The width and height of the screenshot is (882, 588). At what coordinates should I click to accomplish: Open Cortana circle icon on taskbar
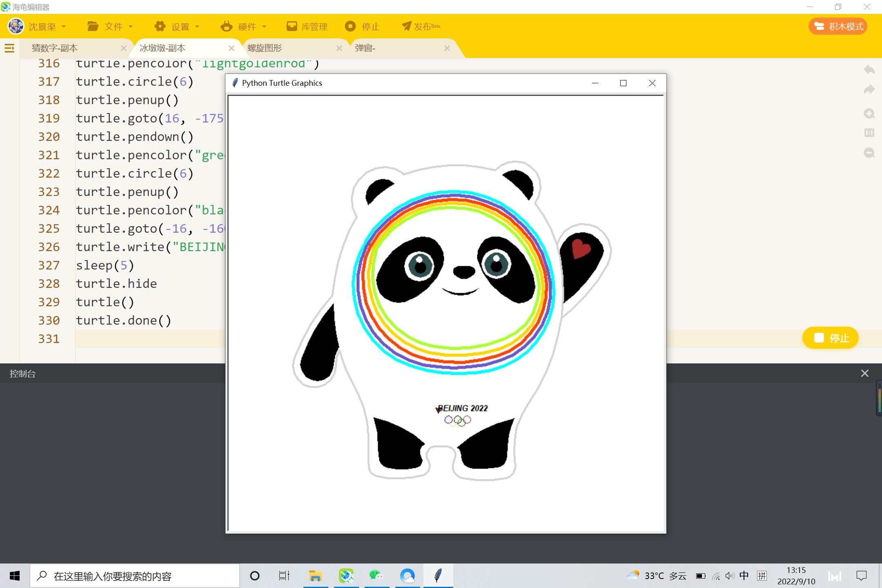pyautogui.click(x=255, y=576)
